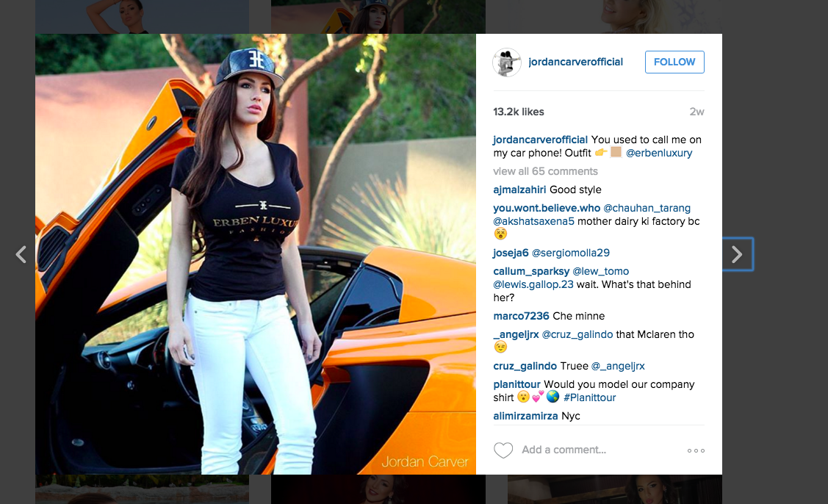Open planittour commenter profile

click(517, 384)
